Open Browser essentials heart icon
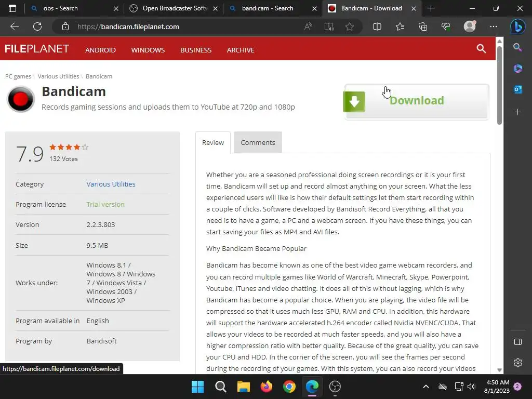 tap(446, 26)
